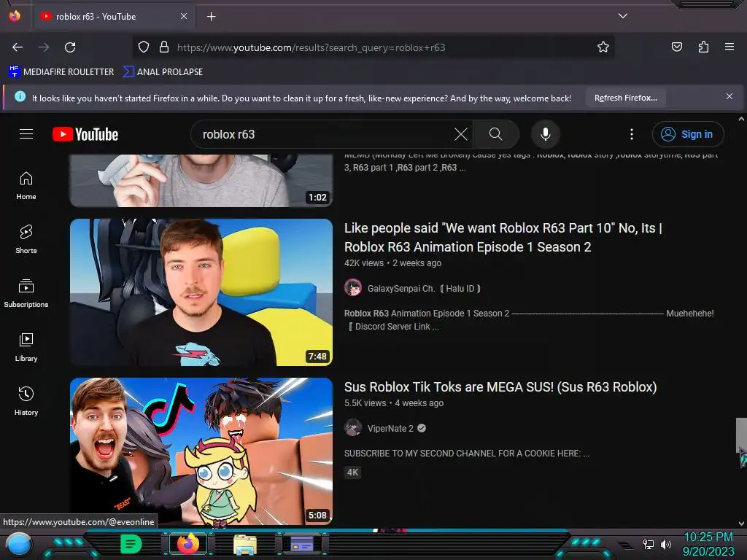Screen dimensions: 747x560
Task: Expand the list all tabs chevron
Action: pos(623,16)
